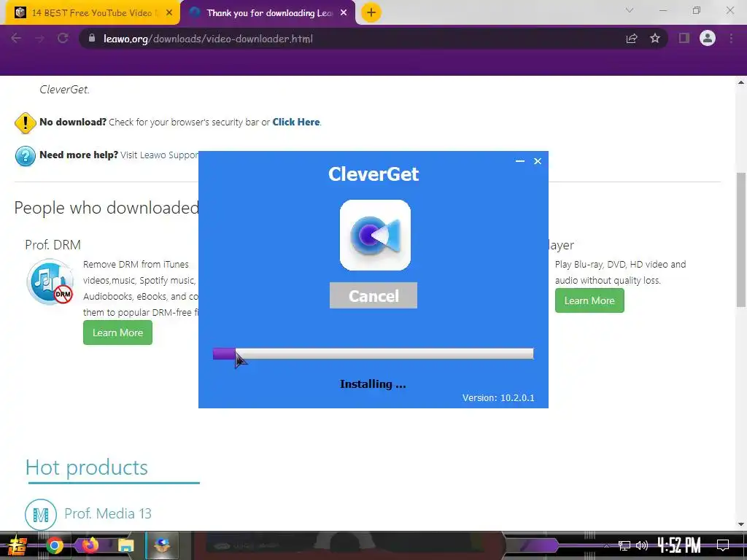Close the CleverGet installer dialog

pos(538,161)
